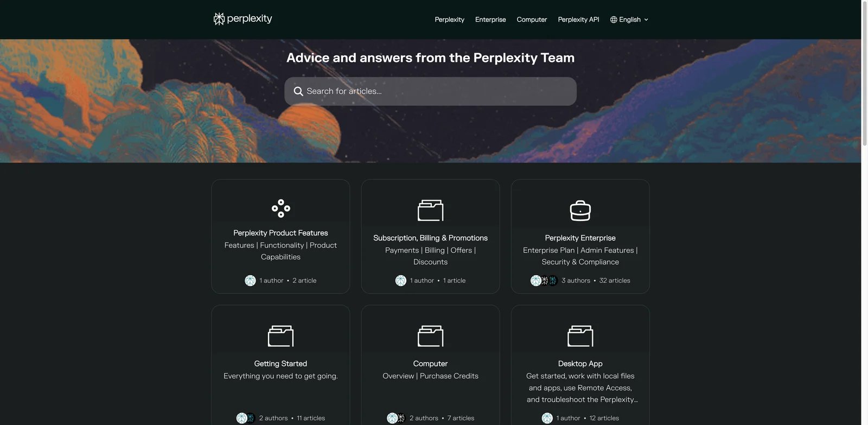Click author avatars in Getting Started card
This screenshot has height=425, width=868.
click(246, 418)
